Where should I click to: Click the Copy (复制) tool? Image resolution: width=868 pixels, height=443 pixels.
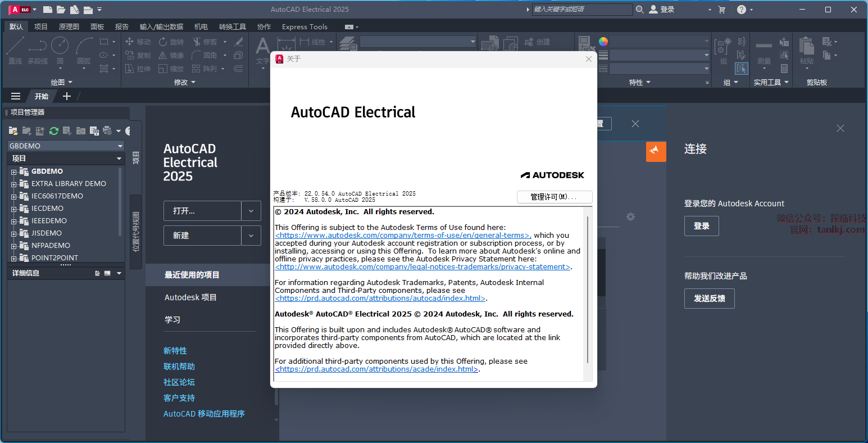click(x=138, y=55)
